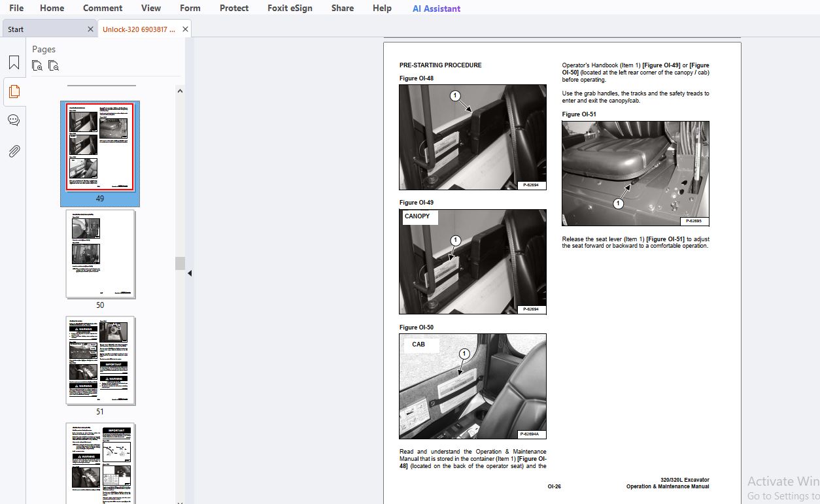Click the Pages panel scrollbar thumb
The height and width of the screenshot is (504, 820).
179,263
